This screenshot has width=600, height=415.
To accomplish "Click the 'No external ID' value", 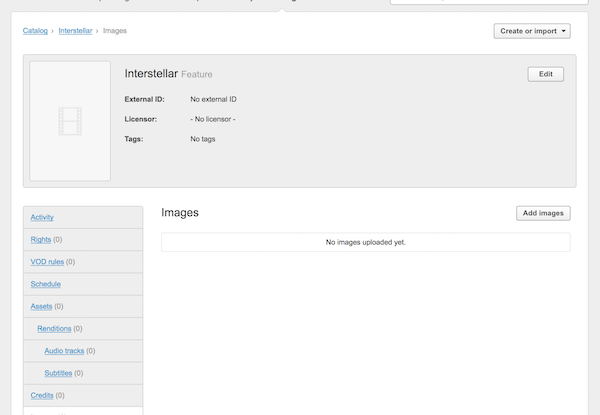I will tap(213, 99).
